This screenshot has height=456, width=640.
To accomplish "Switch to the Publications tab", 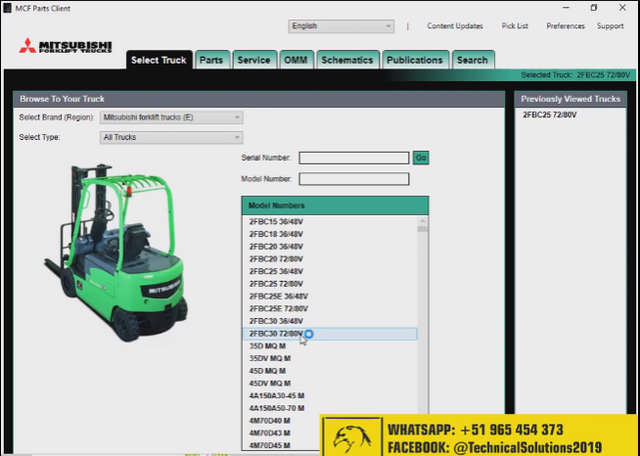I will 414,60.
